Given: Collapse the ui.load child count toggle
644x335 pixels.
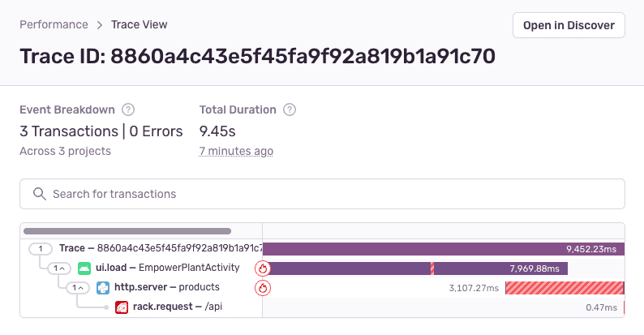Looking at the screenshot, I should (x=59, y=268).
